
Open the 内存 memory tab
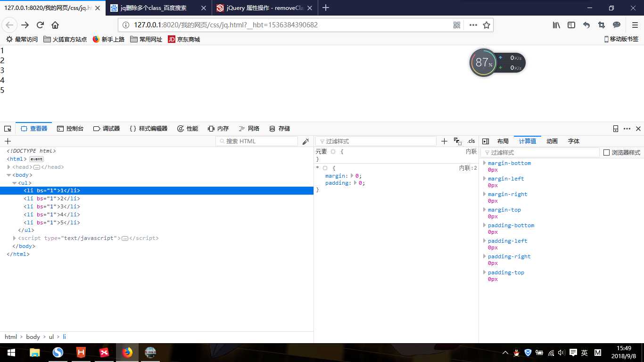(218, 129)
